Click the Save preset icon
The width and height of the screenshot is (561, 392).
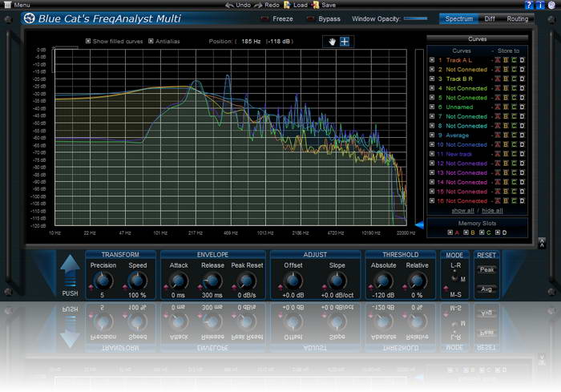click(x=314, y=5)
